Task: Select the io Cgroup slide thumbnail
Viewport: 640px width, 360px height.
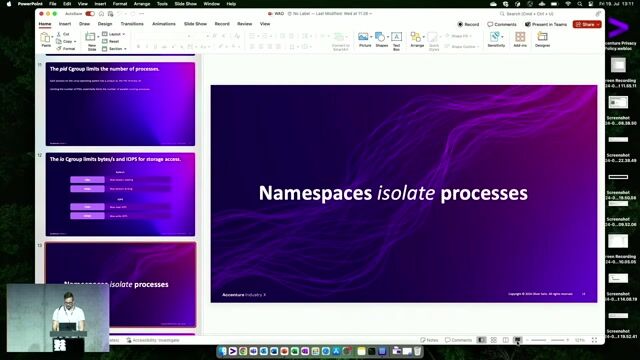Action: click(x=120, y=194)
